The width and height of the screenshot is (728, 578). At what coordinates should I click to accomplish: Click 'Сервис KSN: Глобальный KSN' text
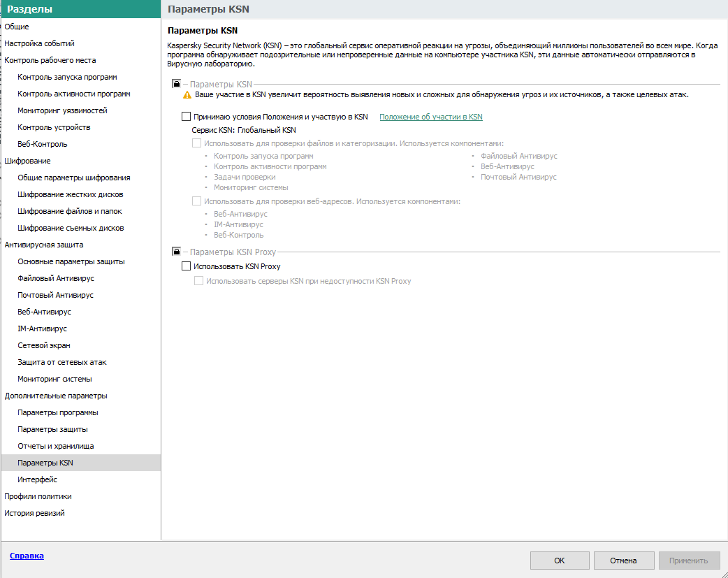[x=244, y=130]
